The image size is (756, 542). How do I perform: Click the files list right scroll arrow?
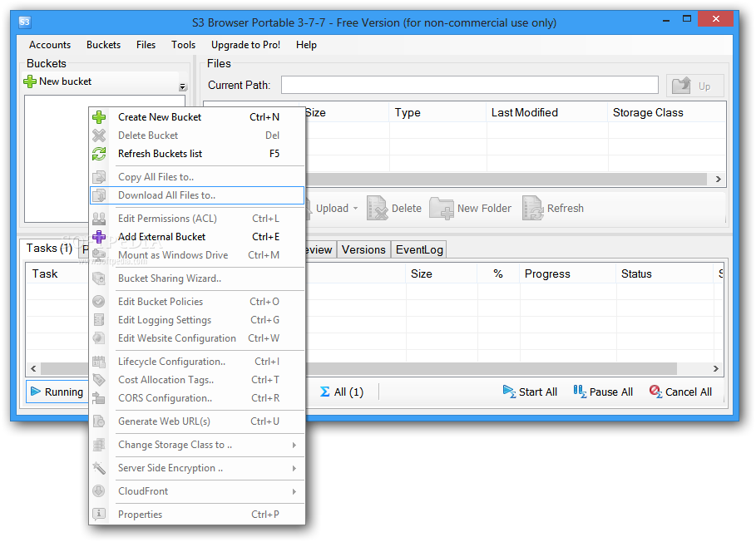(x=718, y=179)
